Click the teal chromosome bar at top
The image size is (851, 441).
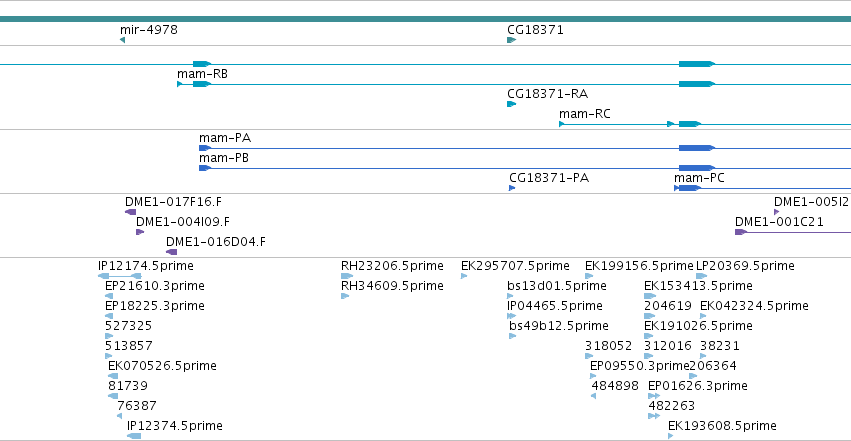tap(426, 19)
